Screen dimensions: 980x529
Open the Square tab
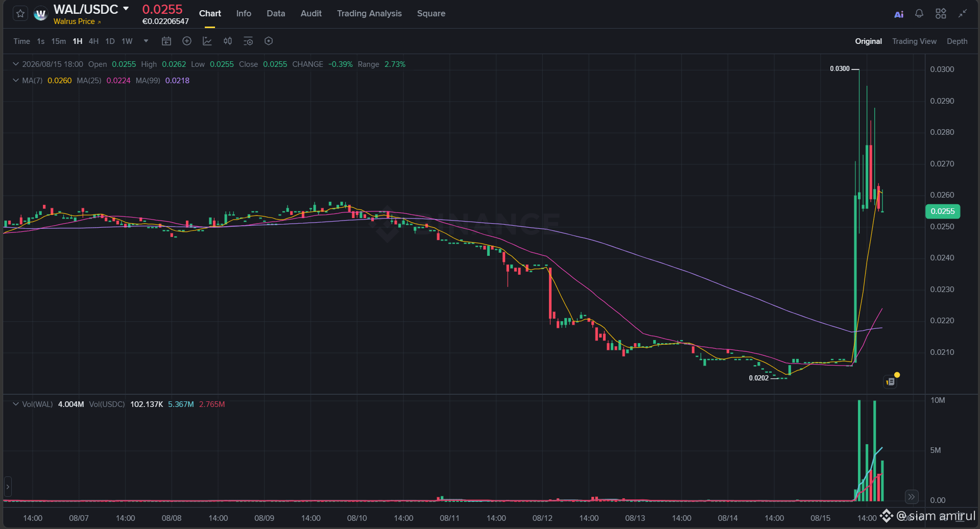click(431, 14)
